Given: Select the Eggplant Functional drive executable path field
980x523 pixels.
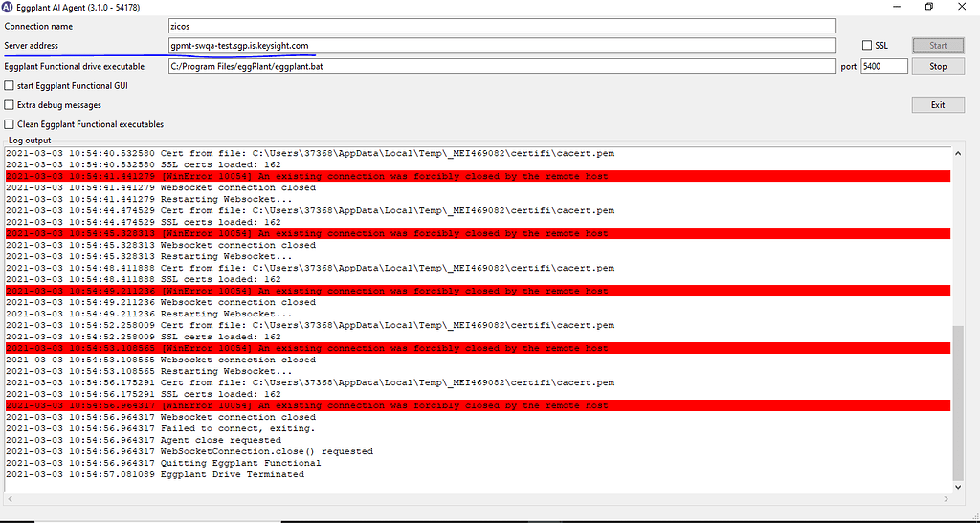Looking at the screenshot, I should pyautogui.click(x=501, y=67).
